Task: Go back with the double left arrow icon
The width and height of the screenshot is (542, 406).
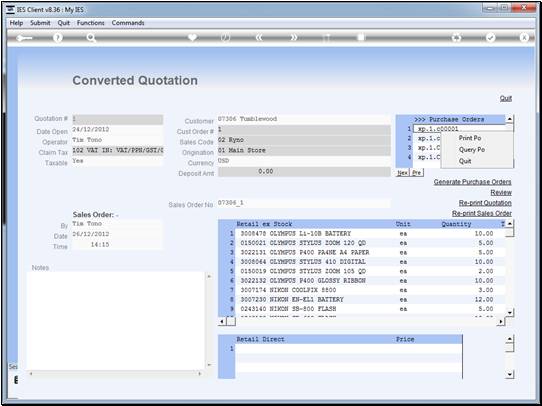Action: (259, 38)
